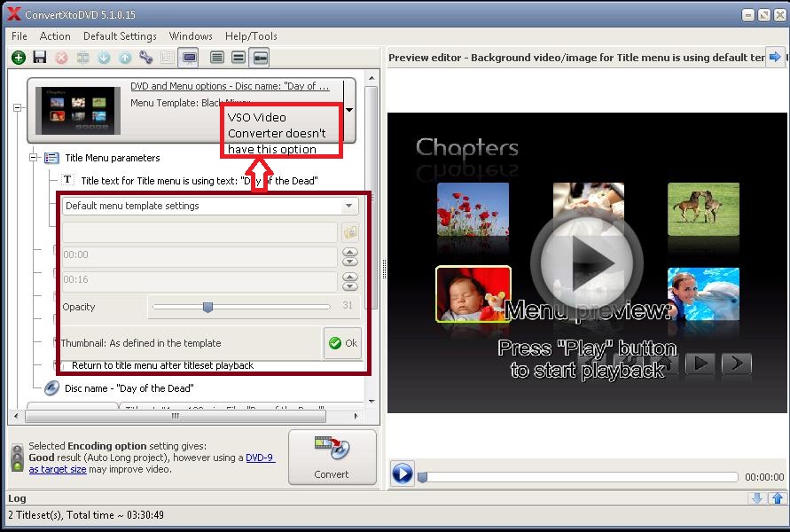Click the large play overlay in preview
This screenshot has height=532, width=790.
tap(586, 262)
